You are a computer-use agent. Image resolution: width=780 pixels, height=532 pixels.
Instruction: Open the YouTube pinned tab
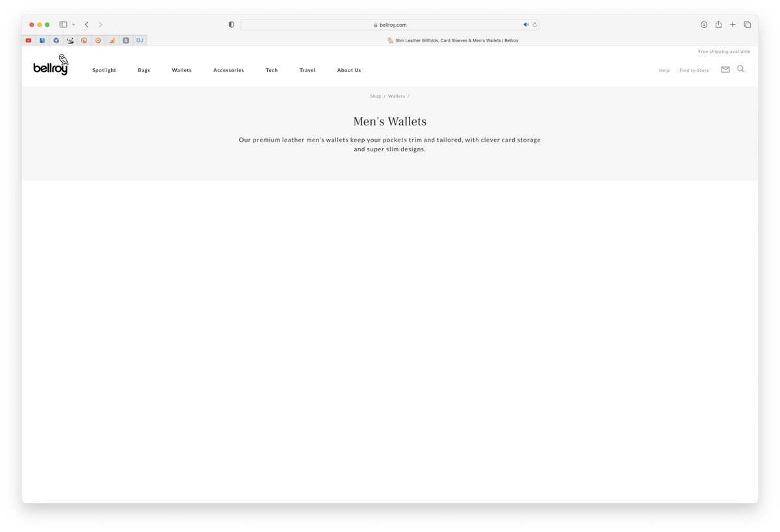pos(29,40)
